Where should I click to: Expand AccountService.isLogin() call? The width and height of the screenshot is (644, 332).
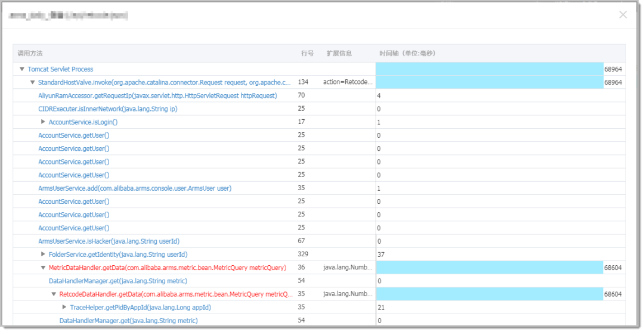coord(43,122)
